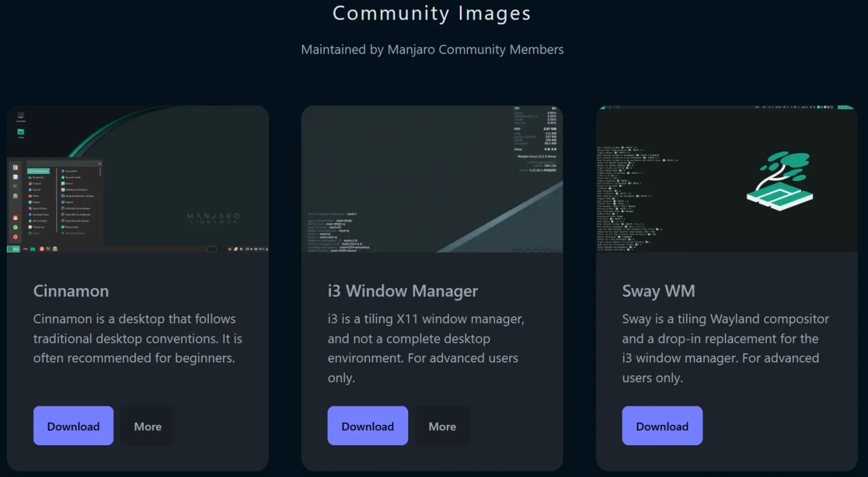The image size is (868, 477).
Task: Click the Sway description paragraph
Action: tap(725, 348)
